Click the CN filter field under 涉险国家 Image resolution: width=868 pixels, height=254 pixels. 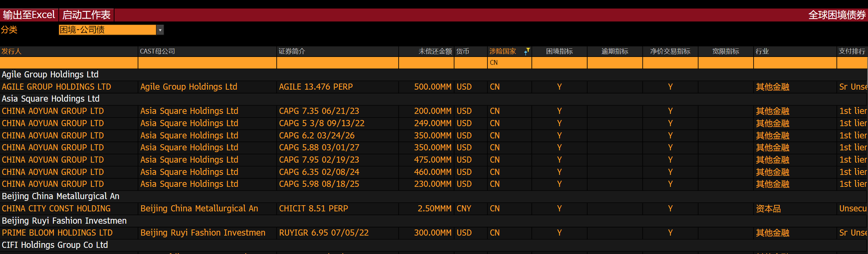click(x=509, y=63)
